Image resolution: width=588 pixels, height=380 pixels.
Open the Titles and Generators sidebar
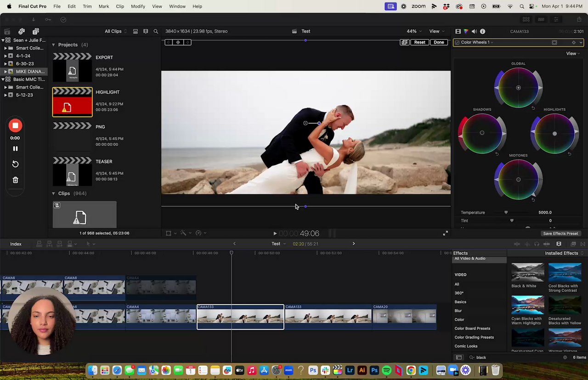[36, 31]
